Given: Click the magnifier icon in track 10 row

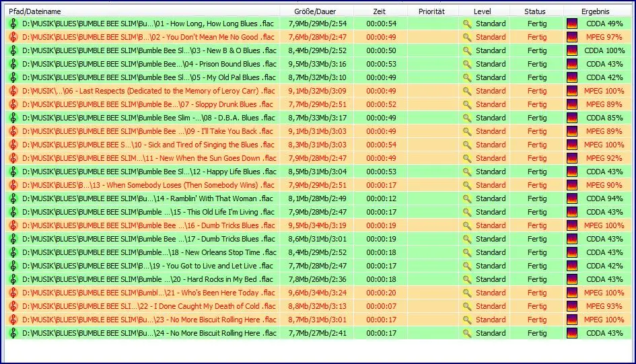Looking at the screenshot, I should [x=467, y=145].
